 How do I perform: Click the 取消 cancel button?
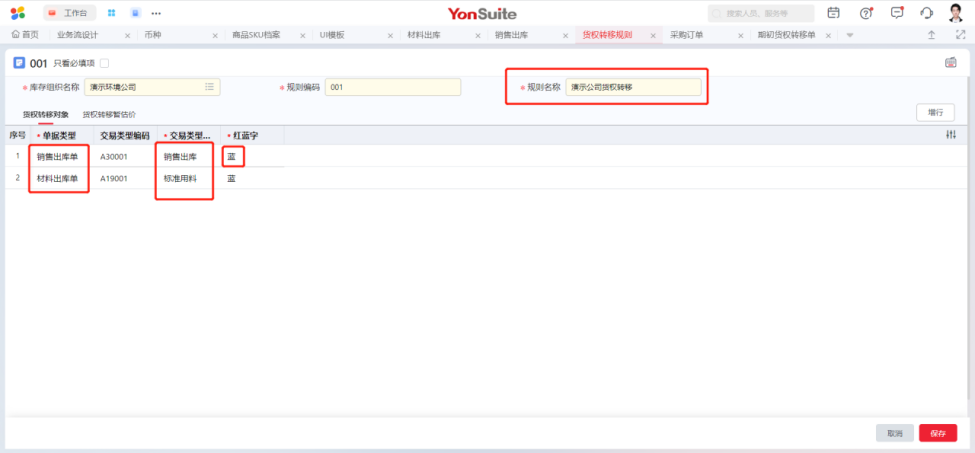pos(894,433)
